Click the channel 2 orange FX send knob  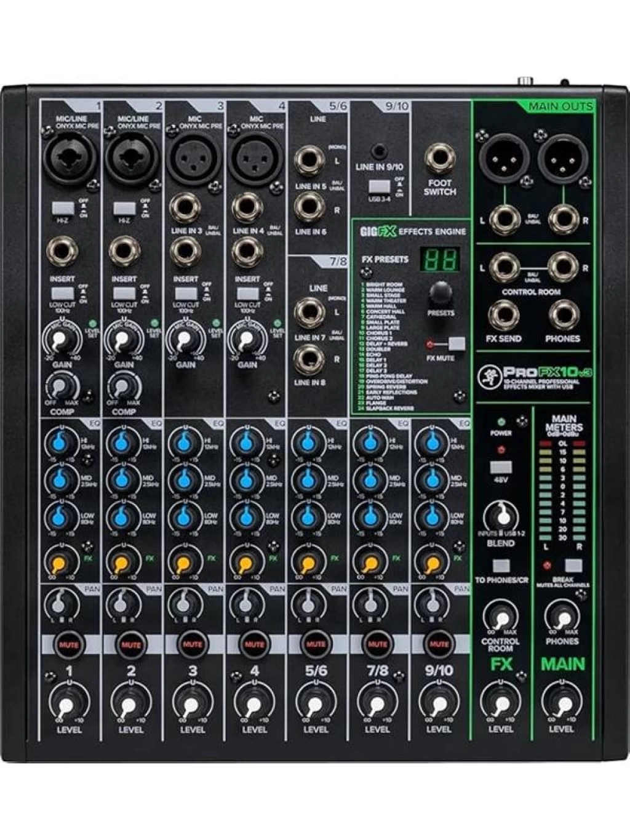[x=122, y=561]
